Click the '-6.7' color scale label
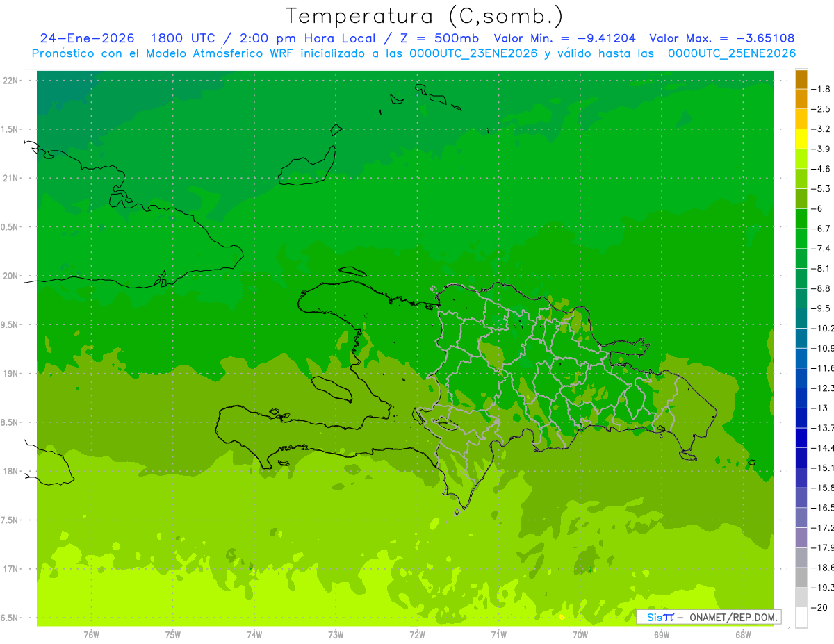 [821, 229]
